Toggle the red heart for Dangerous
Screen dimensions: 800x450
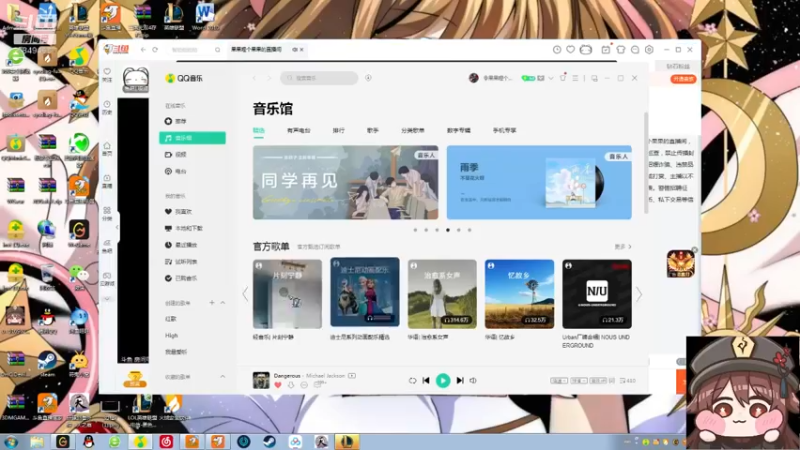pos(278,385)
